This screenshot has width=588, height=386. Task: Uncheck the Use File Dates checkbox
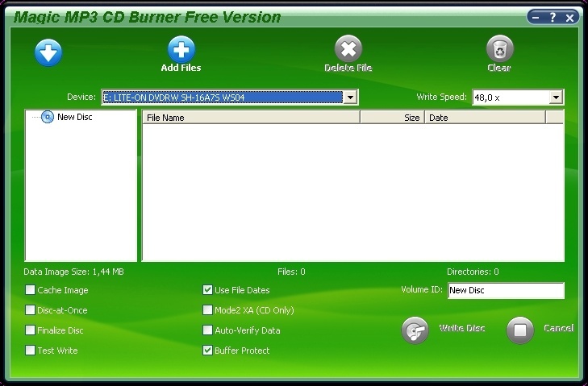(x=207, y=289)
